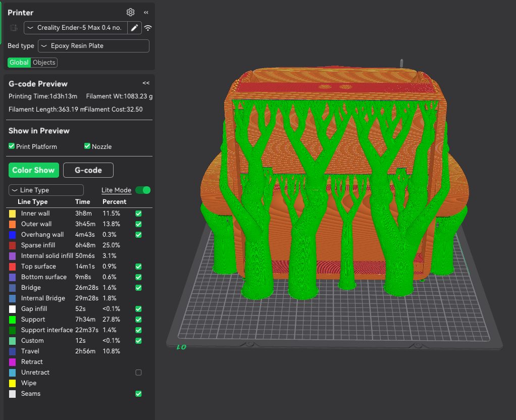This screenshot has height=420, width=516.
Task: Hide Gap infill lines checkbox
Action: [138, 309]
